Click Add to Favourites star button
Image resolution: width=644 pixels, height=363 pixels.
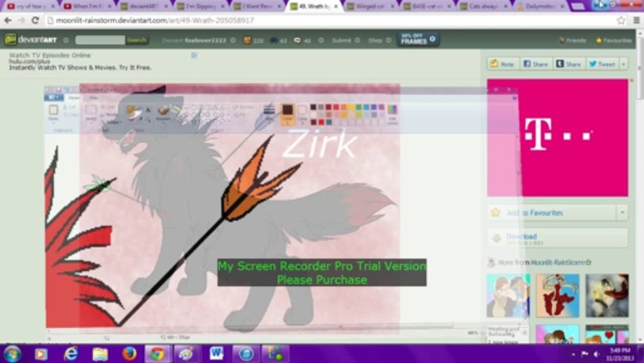552,213
